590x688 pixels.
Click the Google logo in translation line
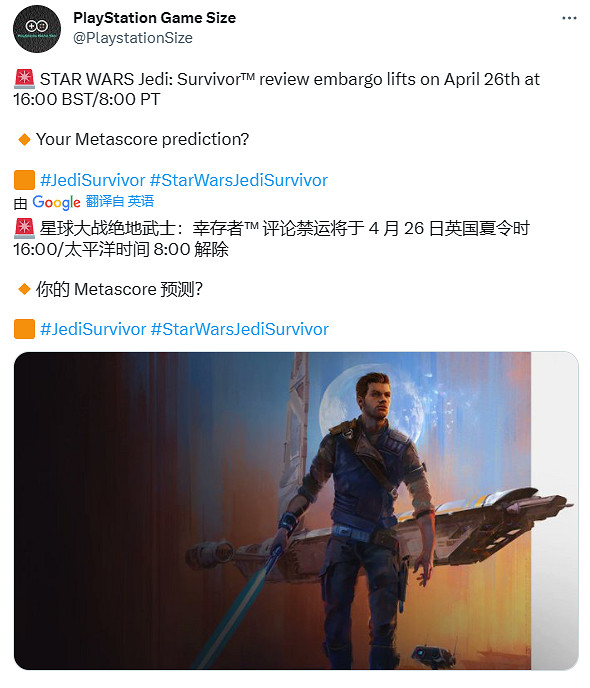click(x=56, y=202)
